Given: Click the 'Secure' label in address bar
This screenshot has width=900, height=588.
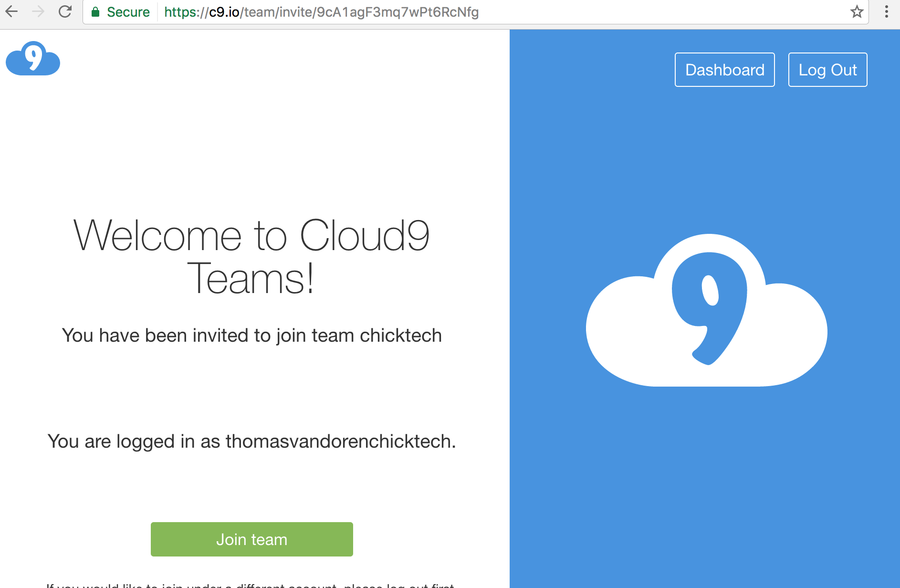Looking at the screenshot, I should point(128,12).
